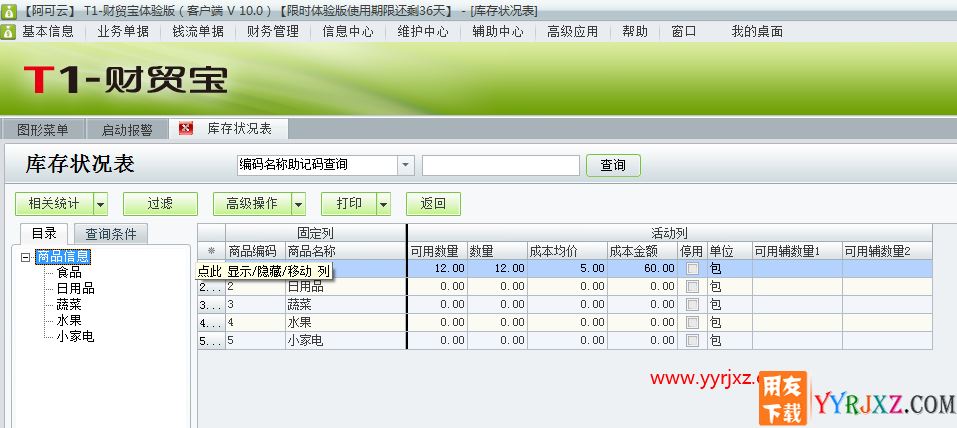Click the 商品名称 column header

click(345, 251)
